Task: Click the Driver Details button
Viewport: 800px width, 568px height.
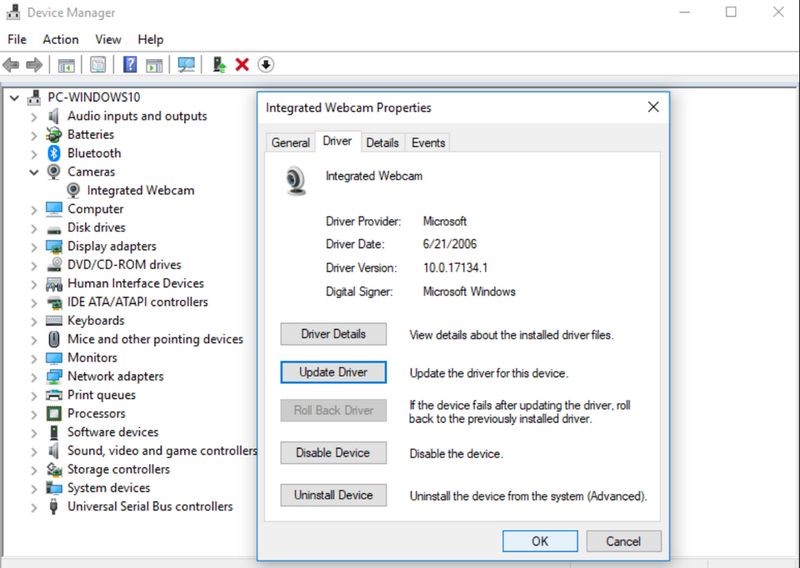Action: (333, 334)
